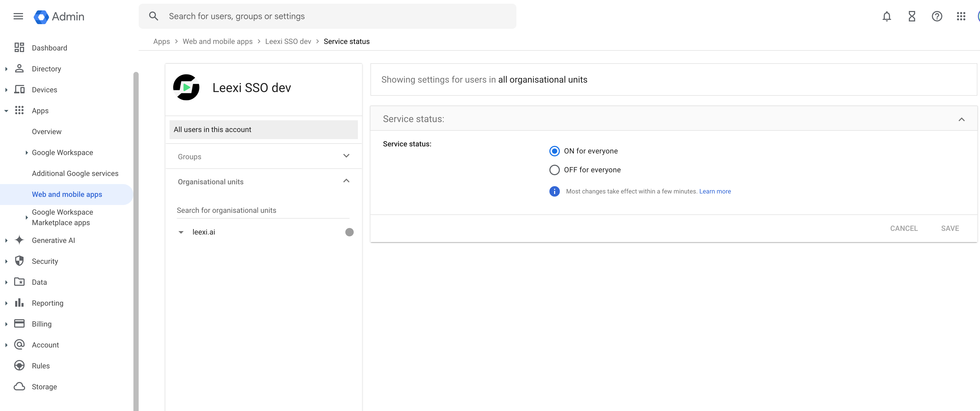Click the Data folder icon
Viewport: 980px width, 411px height.
[x=19, y=282]
